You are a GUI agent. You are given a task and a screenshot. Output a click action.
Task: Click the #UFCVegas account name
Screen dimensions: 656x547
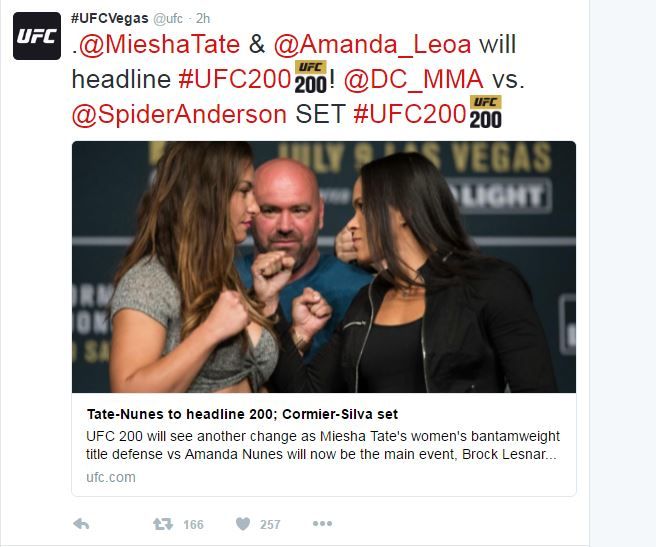click(110, 18)
